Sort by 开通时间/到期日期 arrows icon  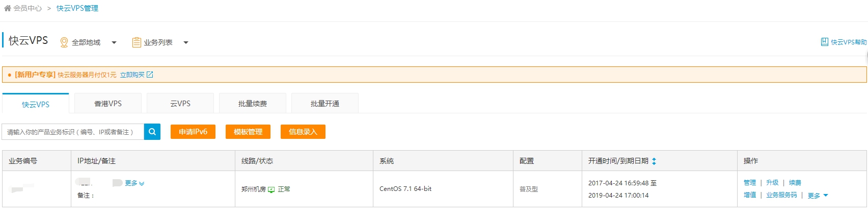tap(654, 161)
